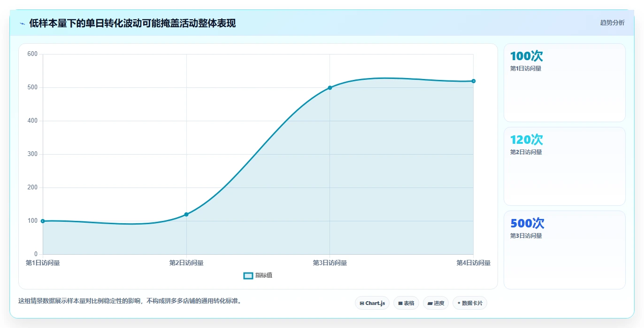Click the data point for 第1日访问量
Image resolution: width=644 pixels, height=328 pixels.
click(43, 221)
